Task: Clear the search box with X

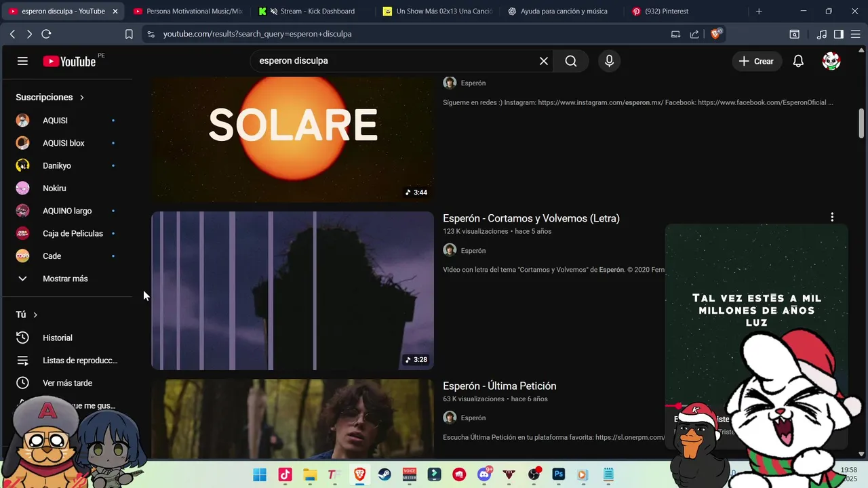Action: (x=544, y=61)
